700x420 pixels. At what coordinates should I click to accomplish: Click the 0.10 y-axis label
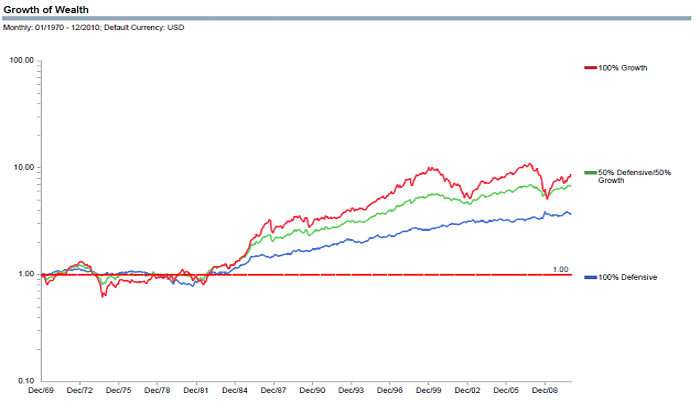(26, 381)
